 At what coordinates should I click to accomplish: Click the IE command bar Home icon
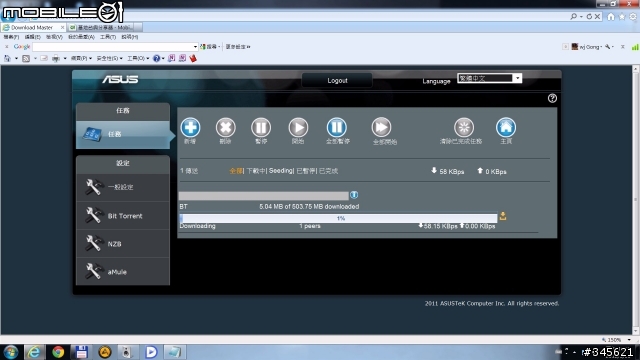pos(7,58)
